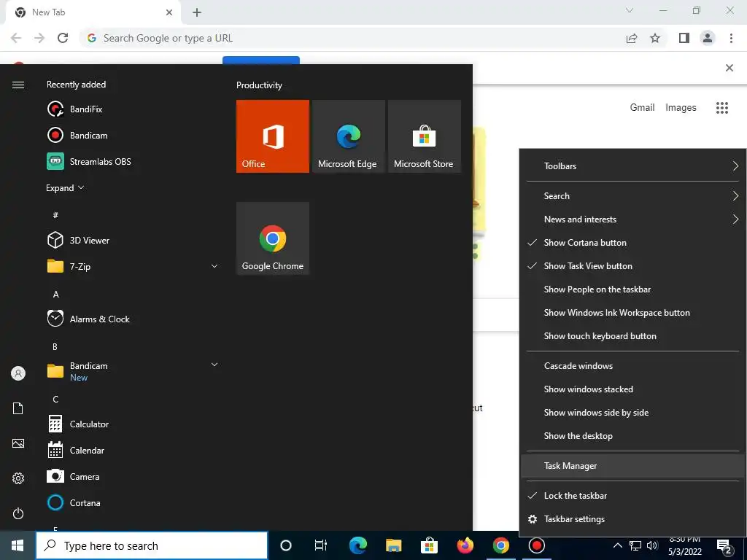
Task: Bookmark this tab with the star icon
Action: [655, 38]
